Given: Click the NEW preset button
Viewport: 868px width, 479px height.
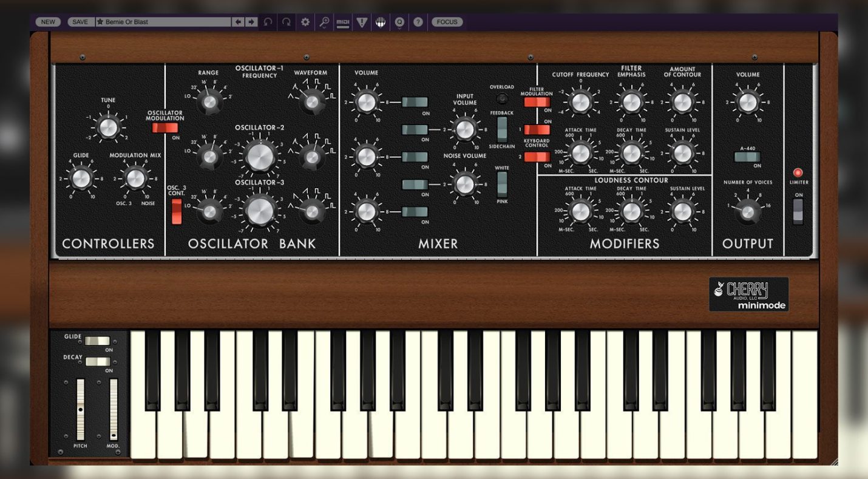Looking at the screenshot, I should (47, 21).
